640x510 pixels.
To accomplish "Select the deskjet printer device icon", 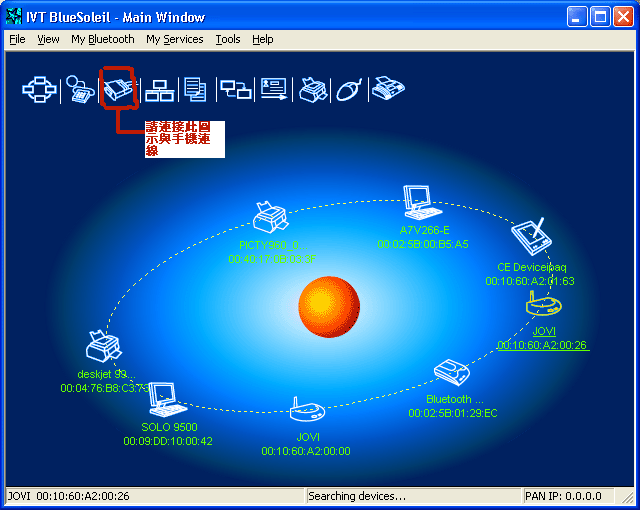I will click(104, 346).
